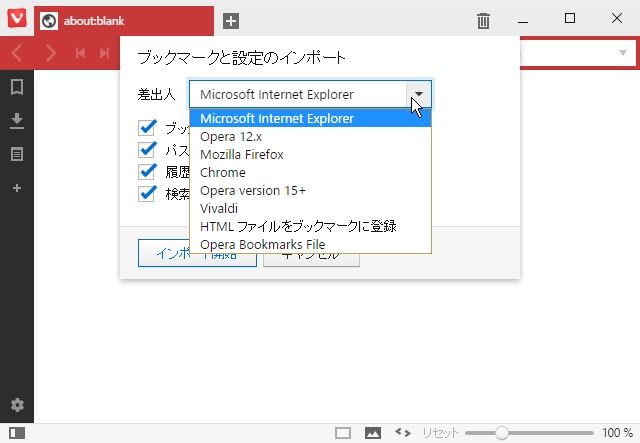
Task: Go back with the back arrow
Action: (17, 53)
